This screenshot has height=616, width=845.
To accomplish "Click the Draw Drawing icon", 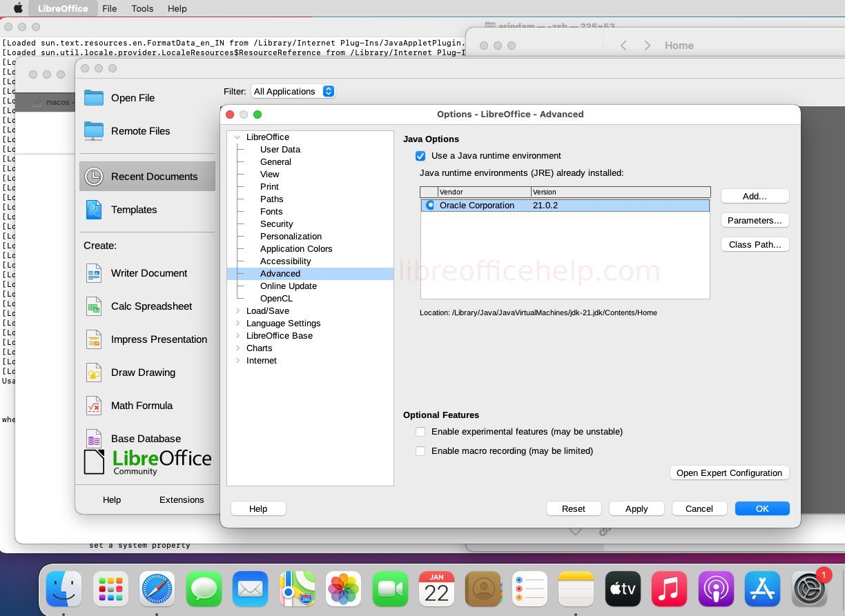I will (x=94, y=372).
